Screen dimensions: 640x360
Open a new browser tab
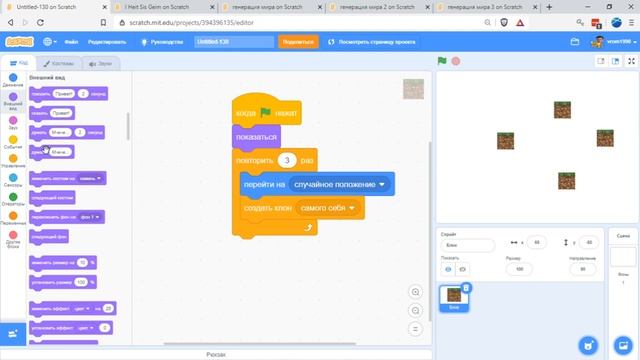click(x=549, y=7)
